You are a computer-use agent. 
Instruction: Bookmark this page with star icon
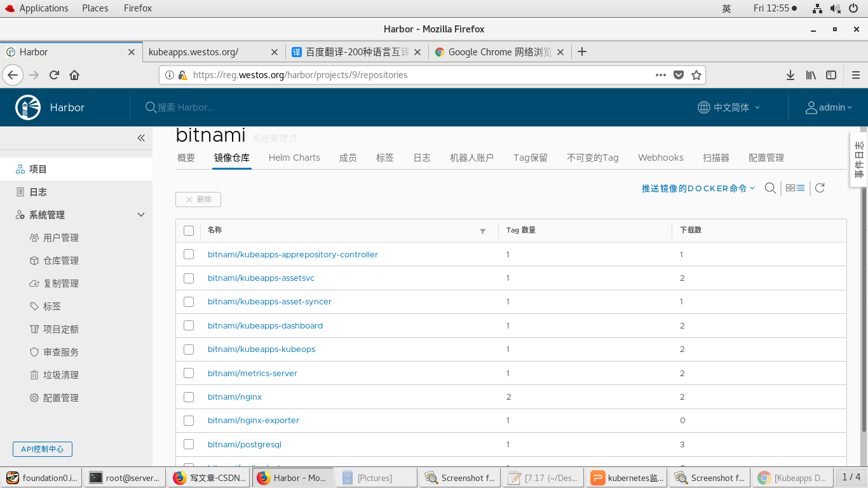[x=696, y=75]
